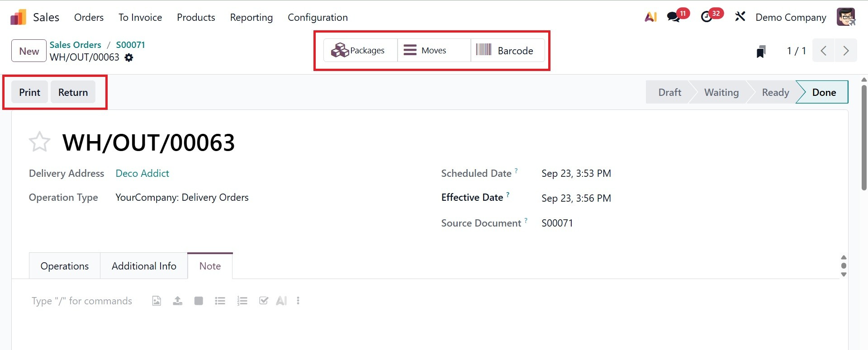Go to the previous record arrow
868x350 pixels.
pos(824,50)
